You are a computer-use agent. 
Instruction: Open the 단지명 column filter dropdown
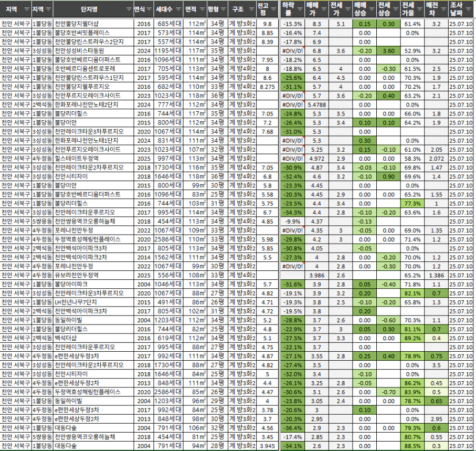[129, 9]
